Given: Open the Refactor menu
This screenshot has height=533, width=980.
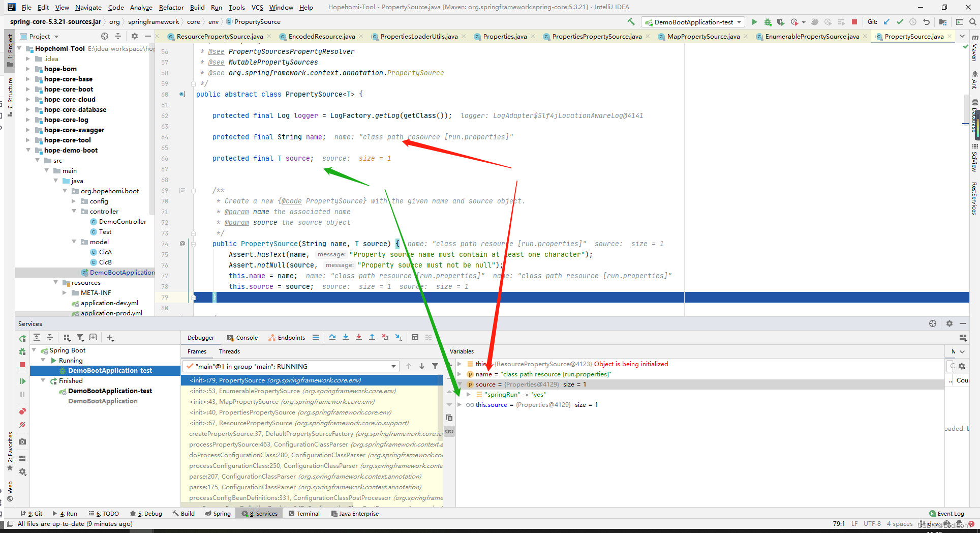Looking at the screenshot, I should (x=171, y=7).
